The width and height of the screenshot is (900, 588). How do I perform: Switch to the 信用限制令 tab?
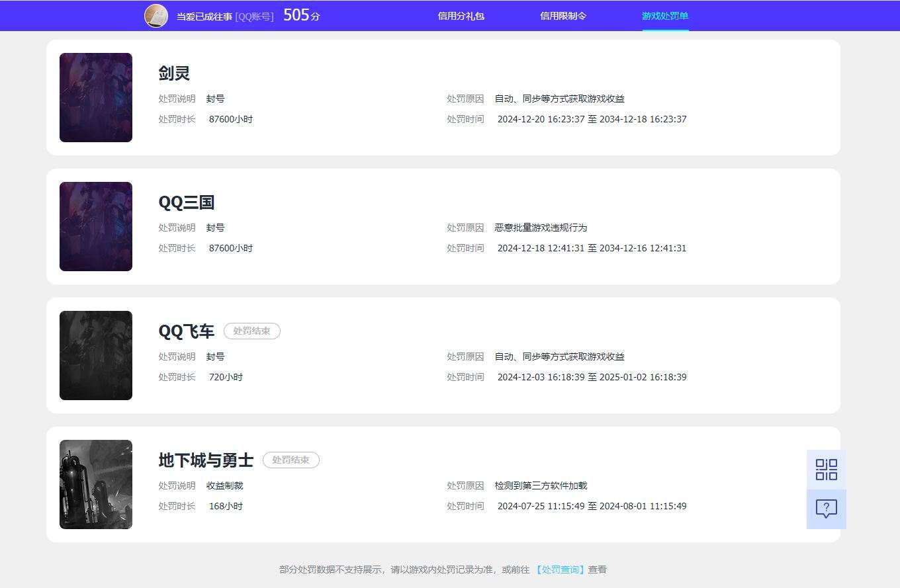563,16
